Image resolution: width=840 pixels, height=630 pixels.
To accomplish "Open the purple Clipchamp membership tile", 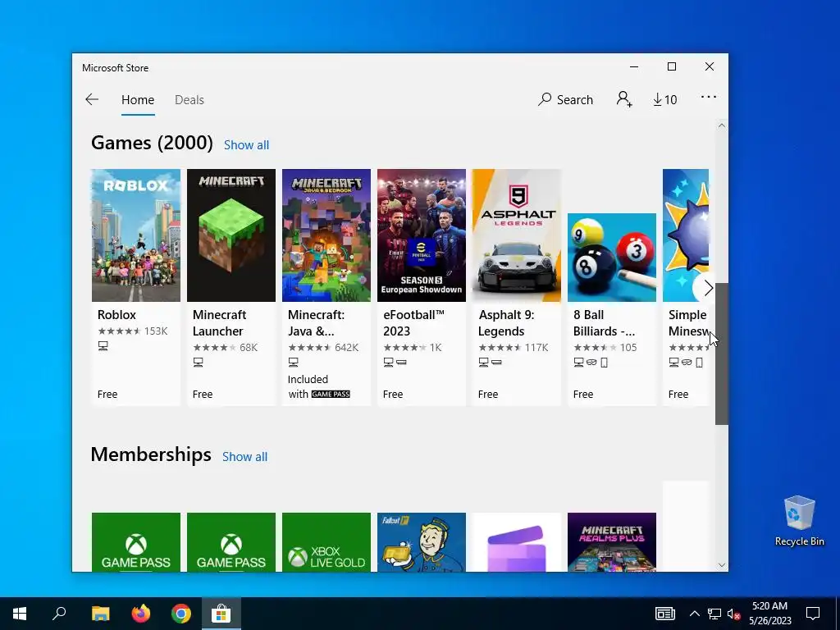I will [517, 542].
